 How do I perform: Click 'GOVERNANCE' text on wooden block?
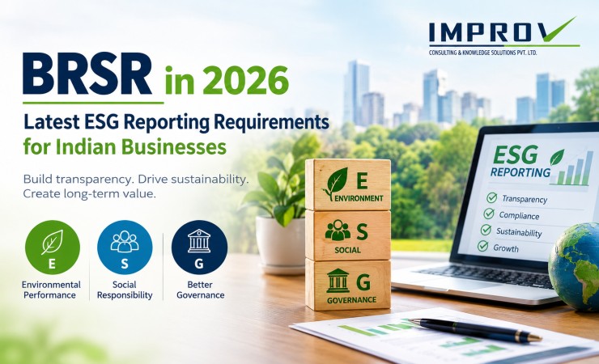(351, 300)
